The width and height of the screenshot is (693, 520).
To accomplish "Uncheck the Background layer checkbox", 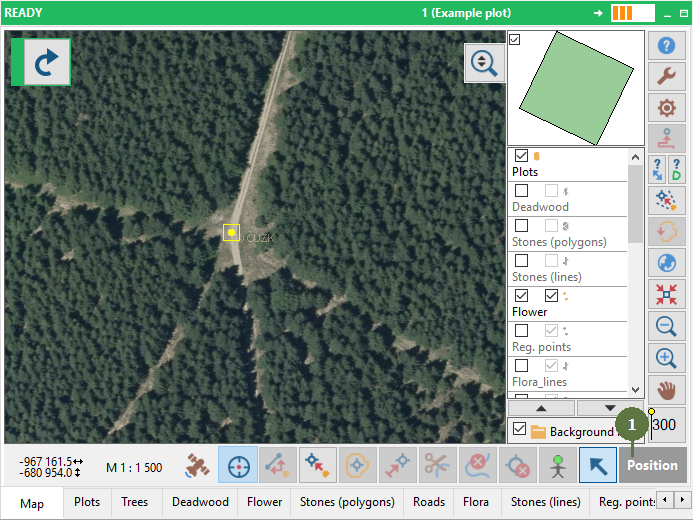I will tap(520, 429).
